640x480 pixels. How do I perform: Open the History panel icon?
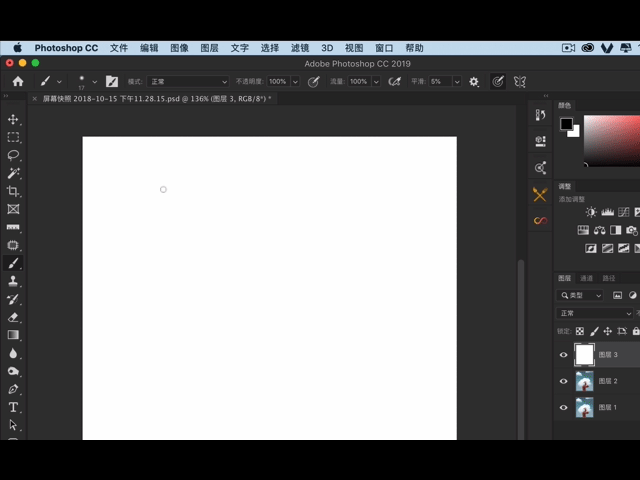[540, 115]
